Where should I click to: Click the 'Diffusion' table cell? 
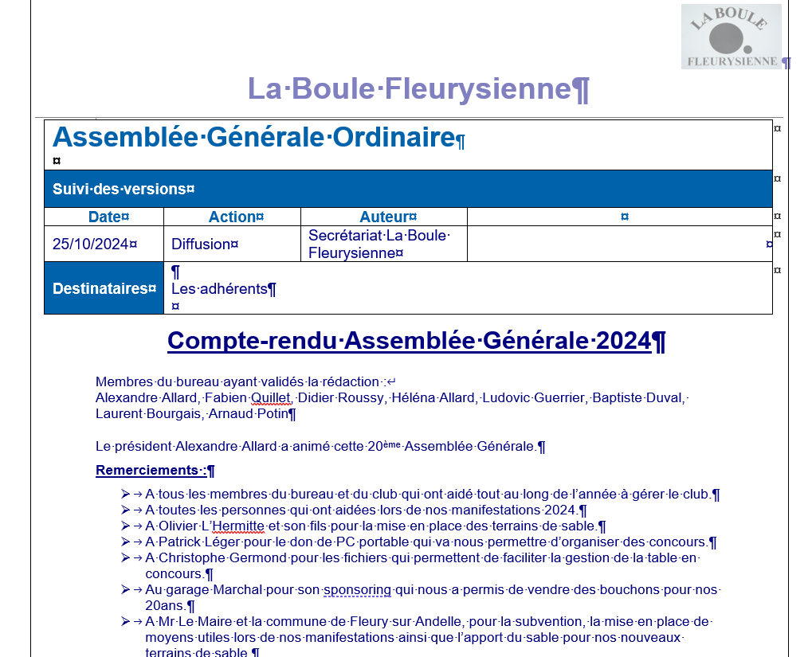(201, 244)
